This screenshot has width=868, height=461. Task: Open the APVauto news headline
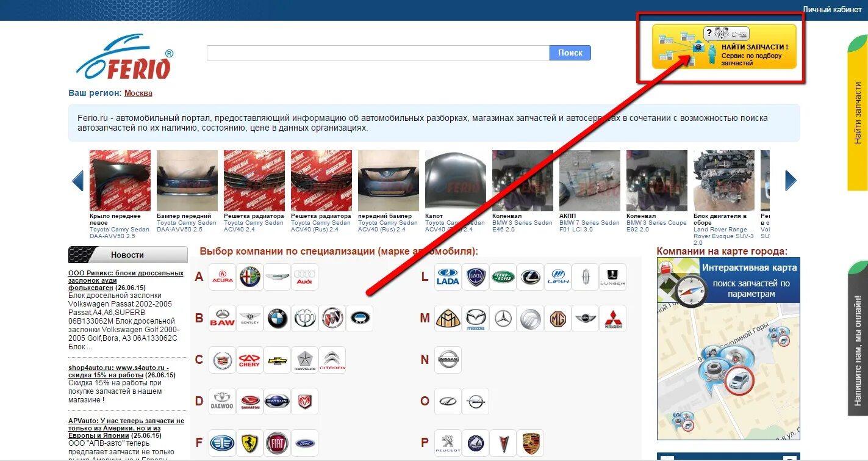click(126, 428)
